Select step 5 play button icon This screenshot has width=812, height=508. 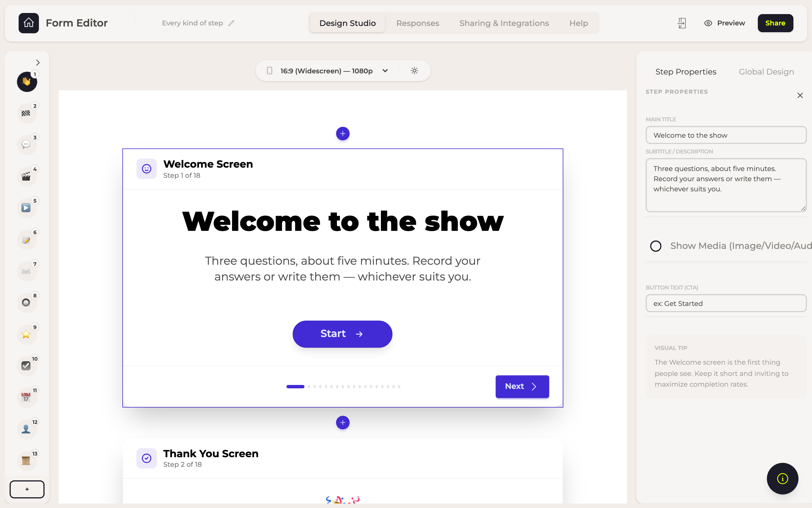pos(27,208)
